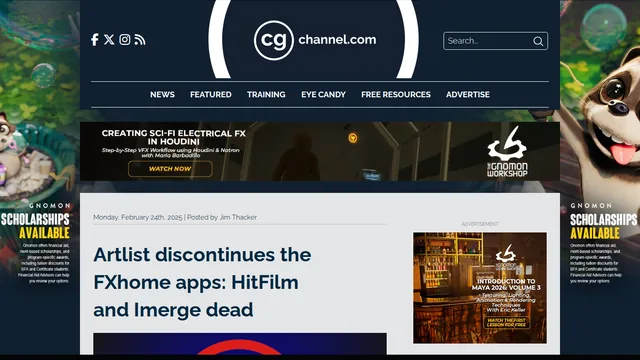Open the X (Twitter) social icon
This screenshot has width=640, height=360.
[109, 40]
